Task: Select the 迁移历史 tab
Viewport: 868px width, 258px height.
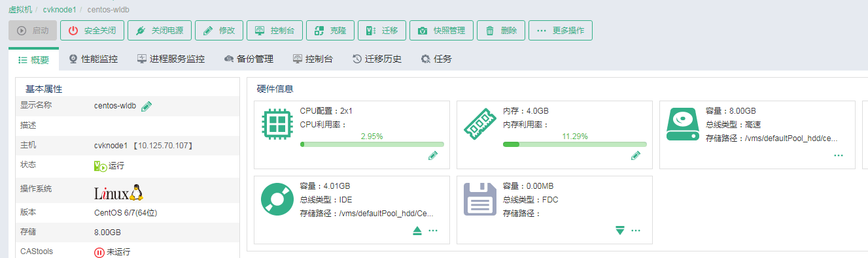Action: pyautogui.click(x=377, y=59)
